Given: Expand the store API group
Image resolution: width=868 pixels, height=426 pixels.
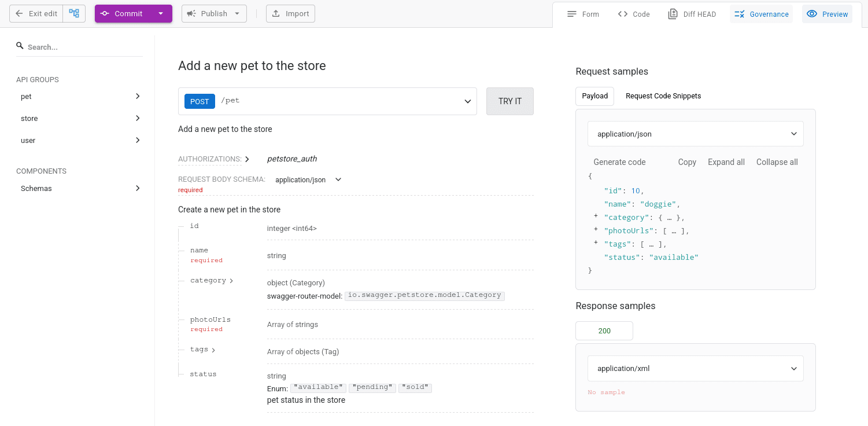Looking at the screenshot, I should coord(80,119).
